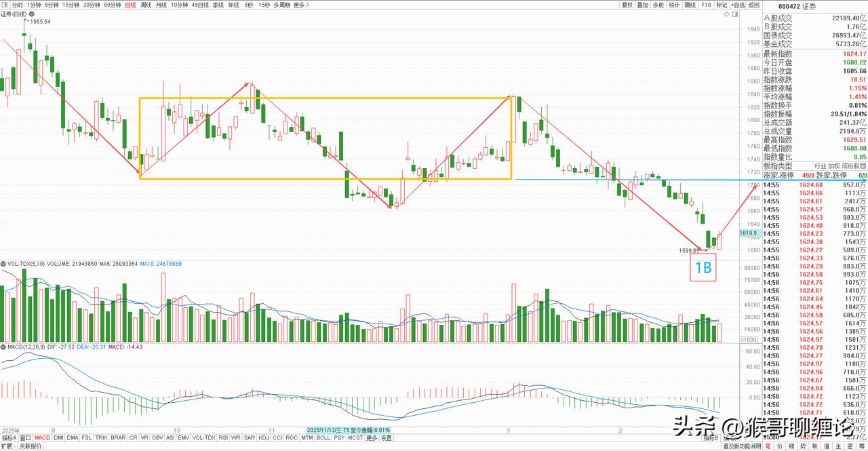Open the 多周期 multi-period view
The height and width of the screenshot is (451, 868).
281,4
